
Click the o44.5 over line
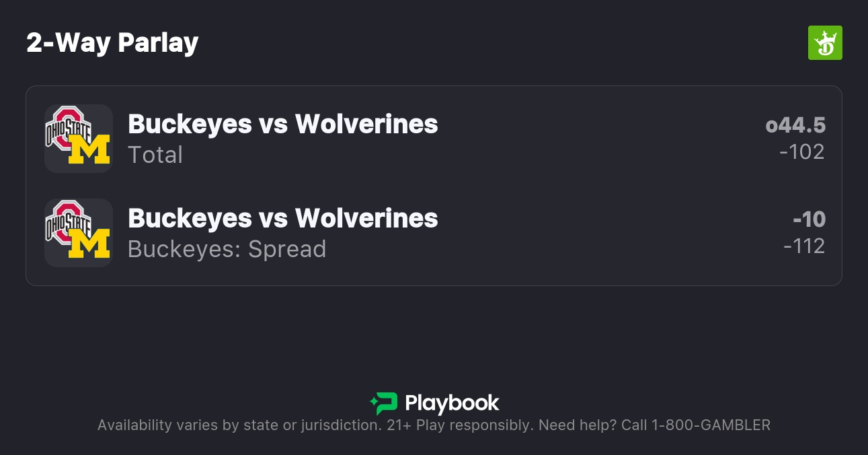pyautogui.click(x=795, y=125)
